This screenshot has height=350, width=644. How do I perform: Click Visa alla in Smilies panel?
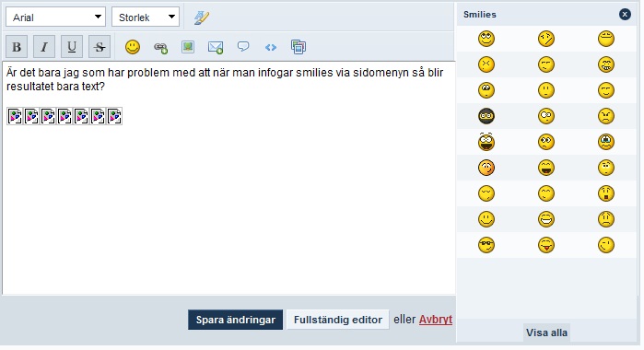[546, 332]
